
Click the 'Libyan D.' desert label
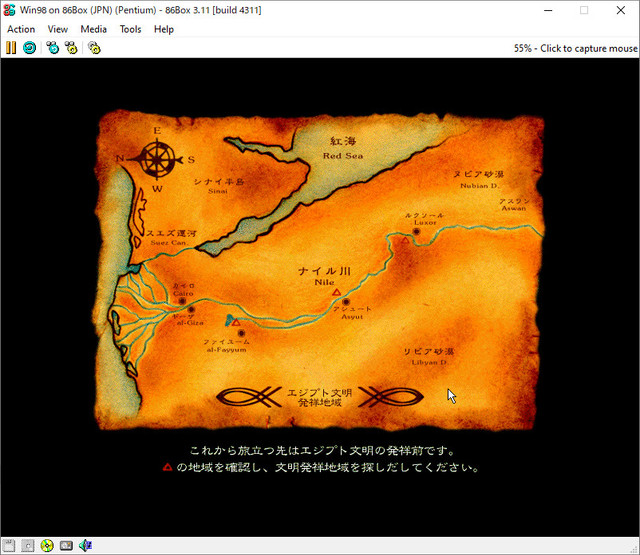pos(429,362)
